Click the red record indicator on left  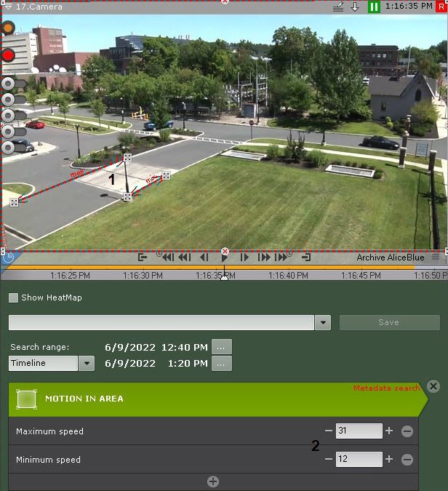click(x=9, y=55)
